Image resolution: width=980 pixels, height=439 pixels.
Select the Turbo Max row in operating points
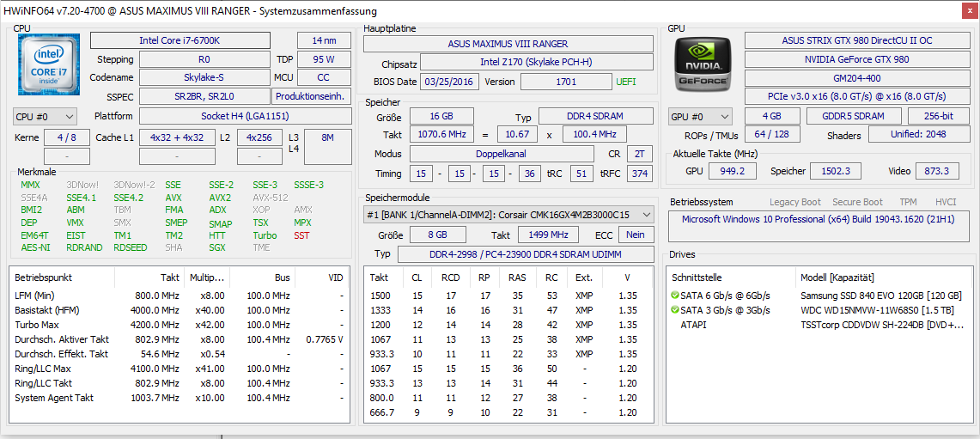coord(179,325)
